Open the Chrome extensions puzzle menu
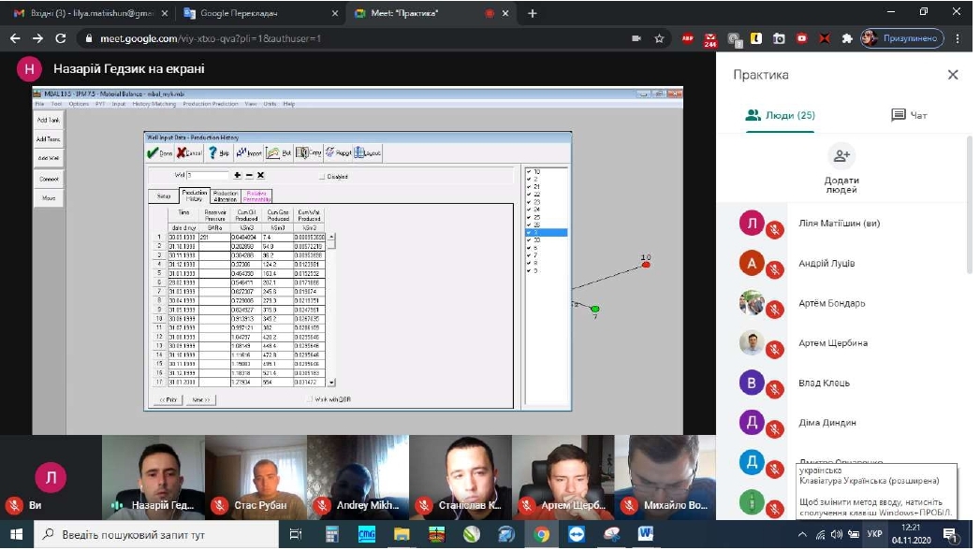The height and width of the screenshot is (550, 980). tap(847, 38)
